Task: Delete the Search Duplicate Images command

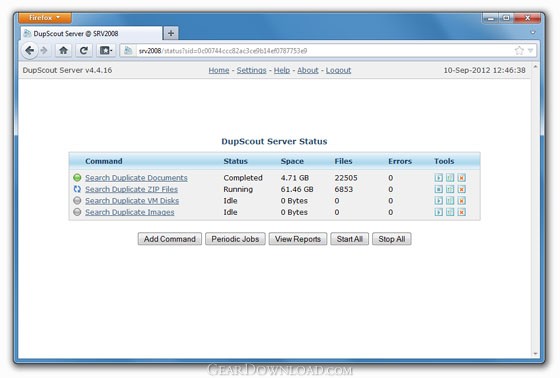Action: 461,212
